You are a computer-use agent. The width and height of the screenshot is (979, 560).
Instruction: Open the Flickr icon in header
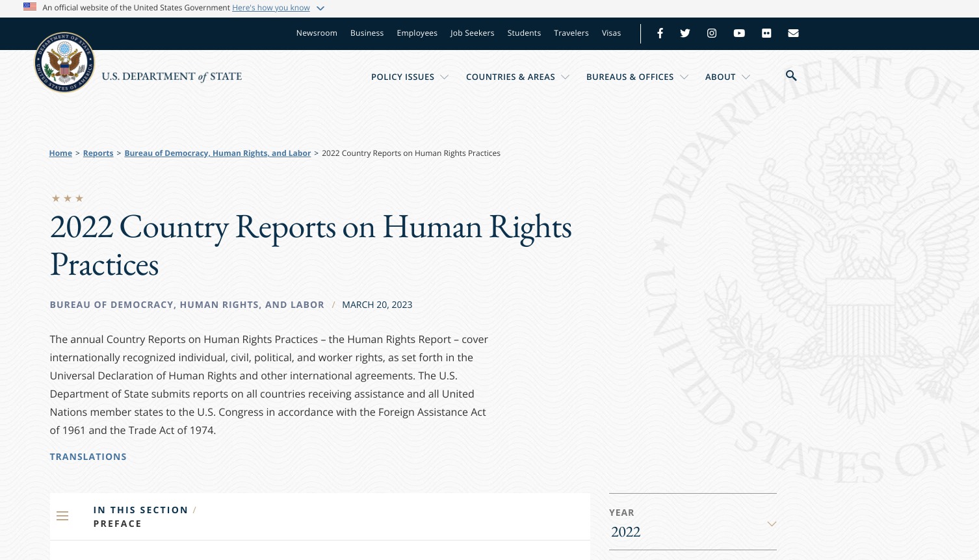coord(766,33)
